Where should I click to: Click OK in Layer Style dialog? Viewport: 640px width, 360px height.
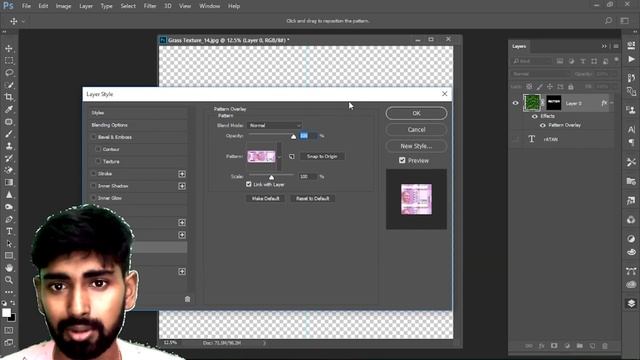[416, 113]
